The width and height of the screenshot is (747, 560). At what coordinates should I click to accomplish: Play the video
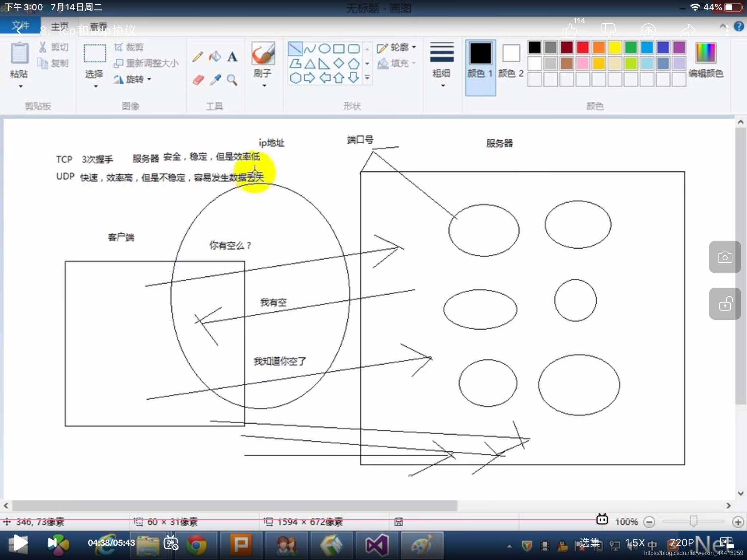[x=20, y=543]
